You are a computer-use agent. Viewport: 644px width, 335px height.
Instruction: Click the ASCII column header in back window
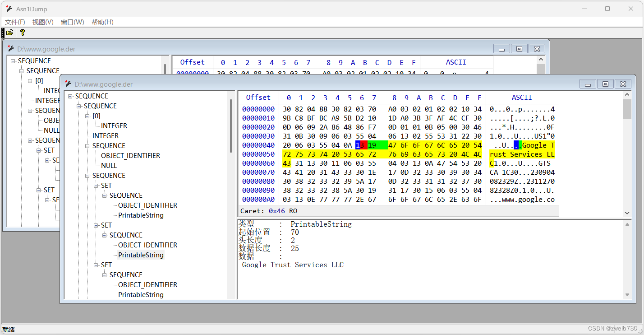456,62
